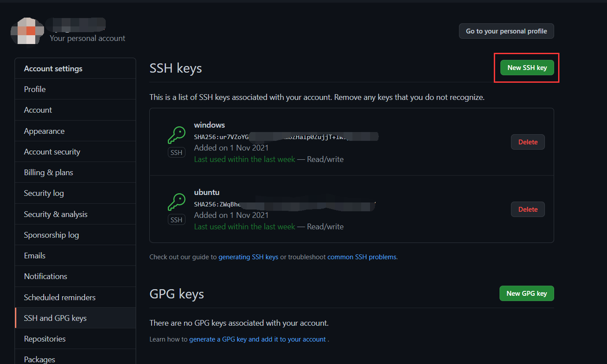Screen dimensions: 607x364
Task: Open the generating SSH keys guide
Action: click(x=248, y=257)
